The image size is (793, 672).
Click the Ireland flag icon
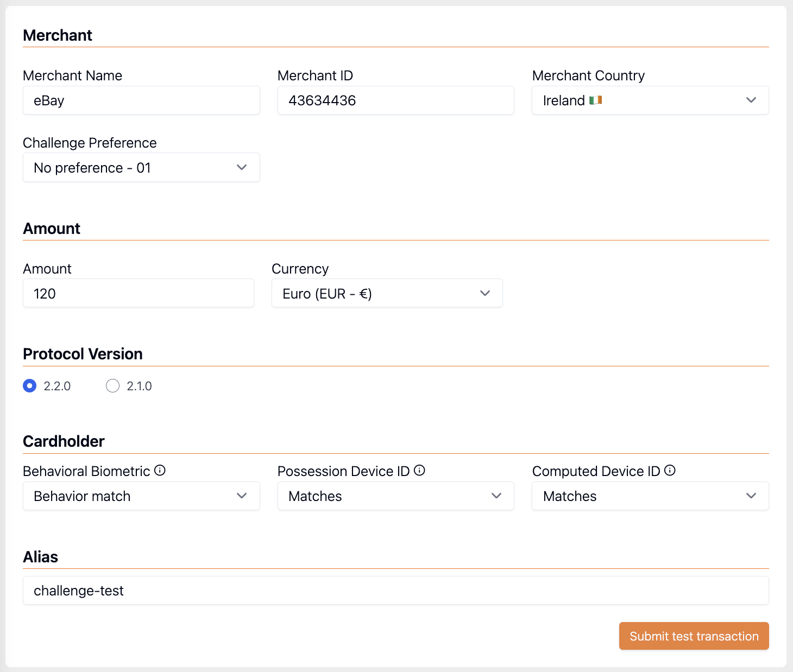[596, 100]
